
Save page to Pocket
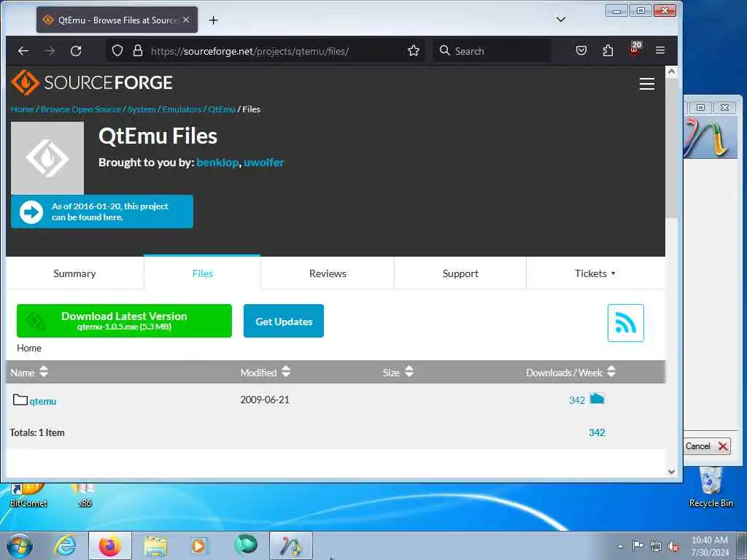(x=581, y=50)
